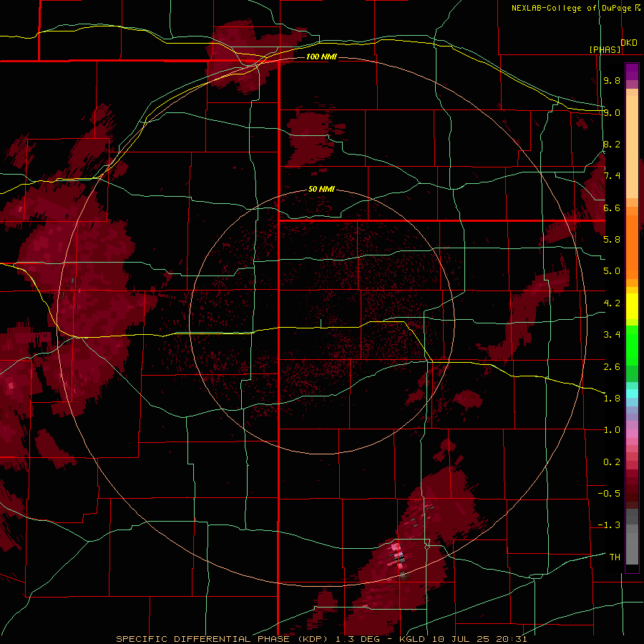This screenshot has height=644, width=644.
Task: Click the radar site marker at ring center
Action: click(x=321, y=323)
